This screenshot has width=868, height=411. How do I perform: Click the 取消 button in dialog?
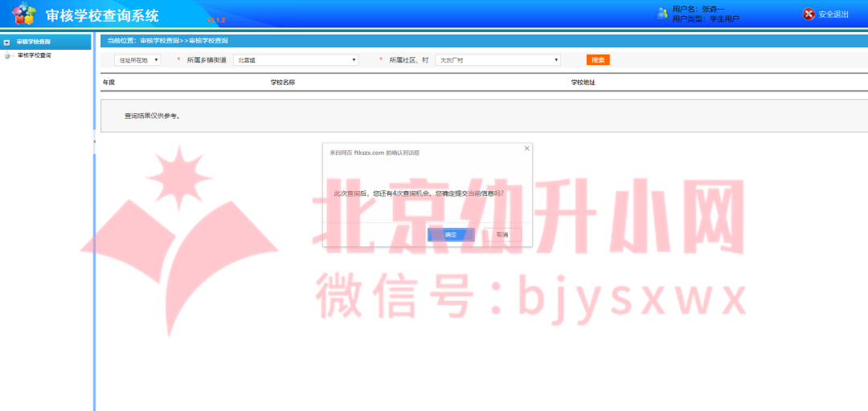pyautogui.click(x=502, y=234)
